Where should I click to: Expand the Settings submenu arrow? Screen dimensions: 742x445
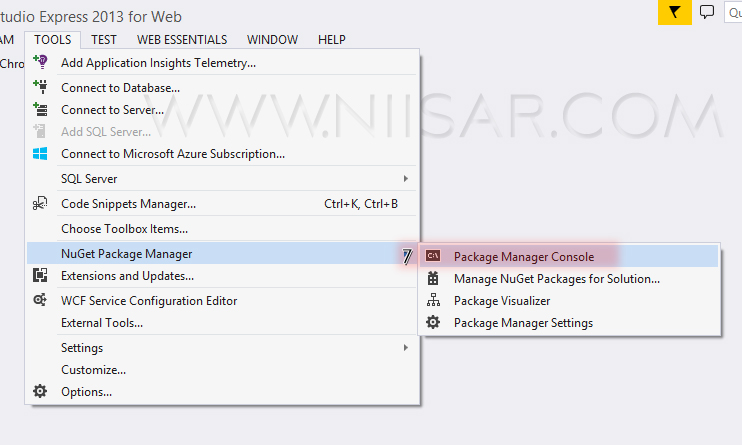click(x=406, y=347)
